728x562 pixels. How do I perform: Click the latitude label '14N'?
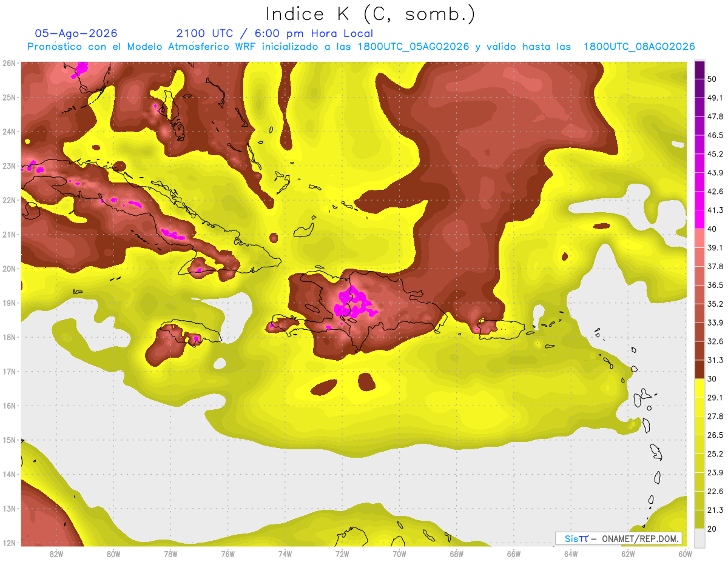(9, 474)
